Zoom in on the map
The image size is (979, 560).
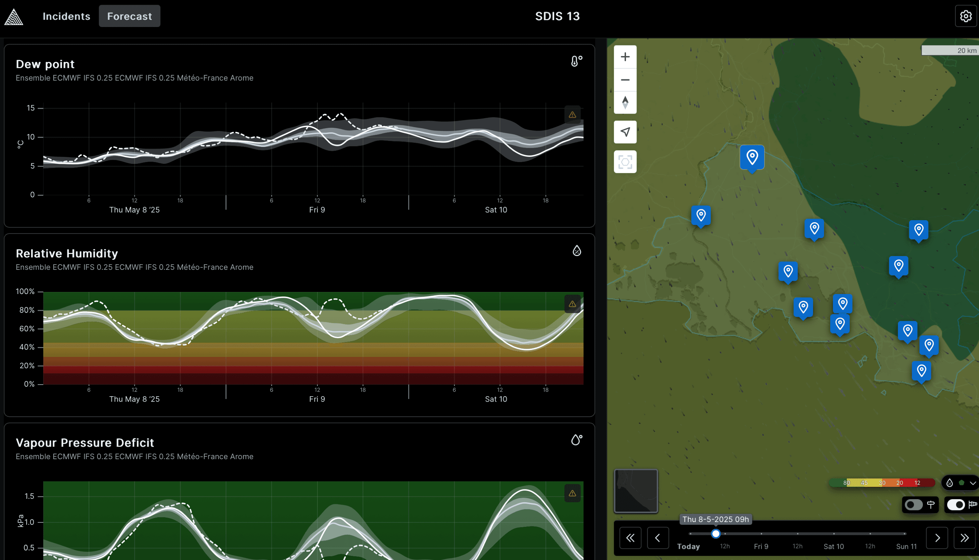(x=625, y=56)
